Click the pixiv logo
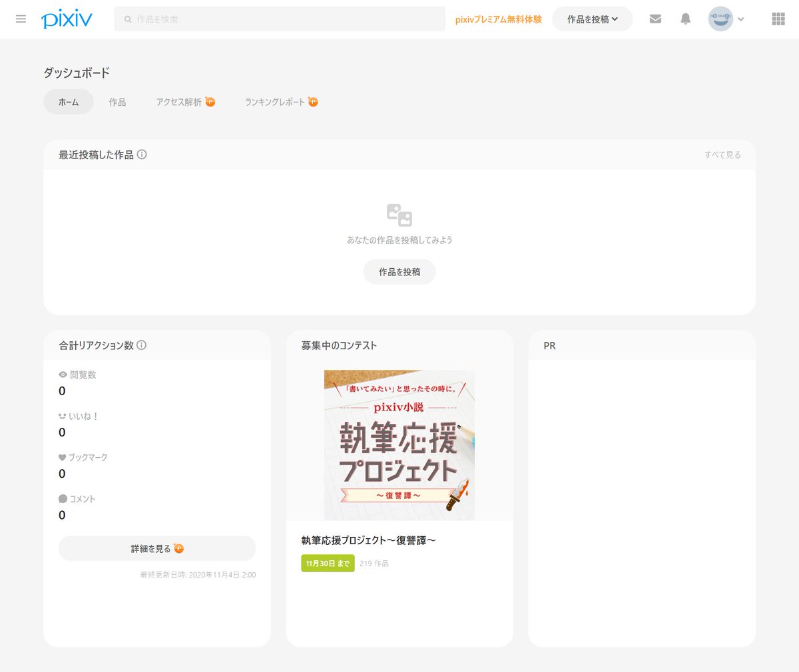799x672 pixels. 67,19
